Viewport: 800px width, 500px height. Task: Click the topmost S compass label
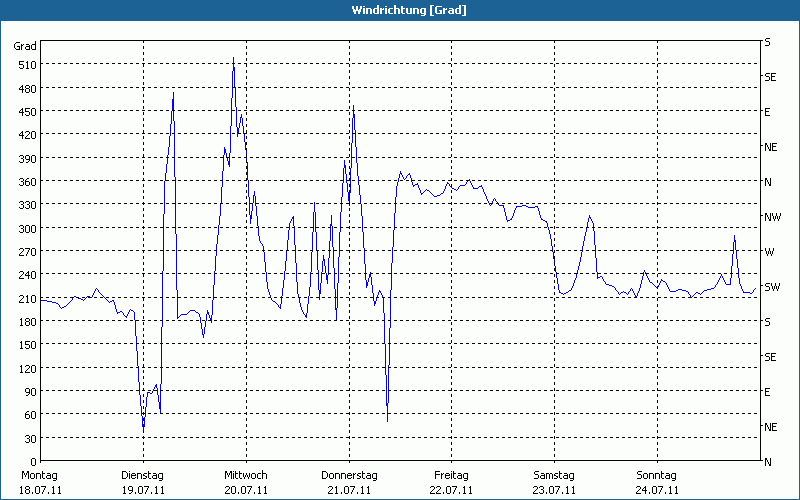click(767, 42)
